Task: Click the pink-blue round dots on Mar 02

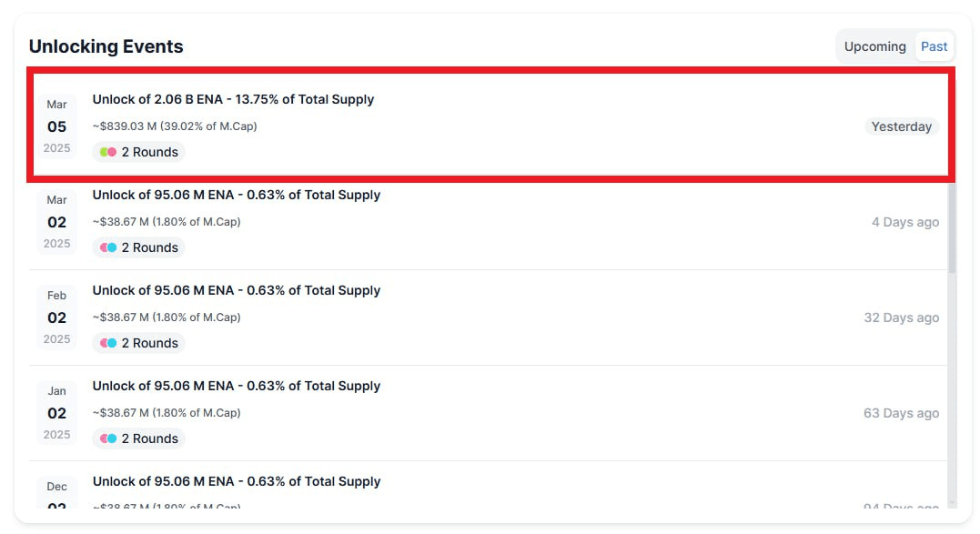Action: [108, 247]
